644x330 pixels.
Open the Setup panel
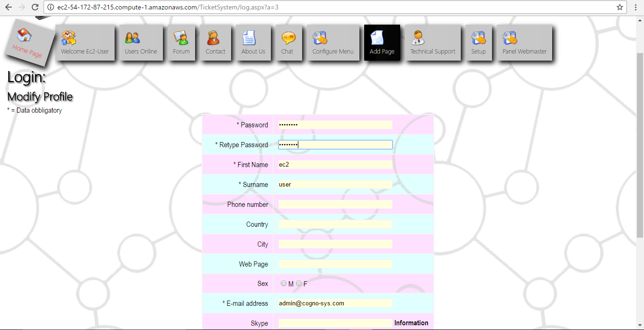[479, 43]
